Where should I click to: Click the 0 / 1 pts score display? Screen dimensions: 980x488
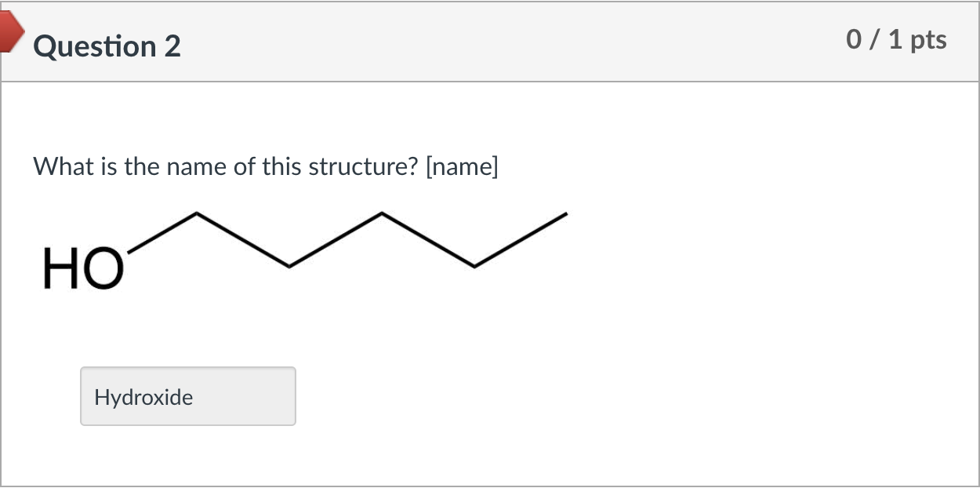pos(896,40)
